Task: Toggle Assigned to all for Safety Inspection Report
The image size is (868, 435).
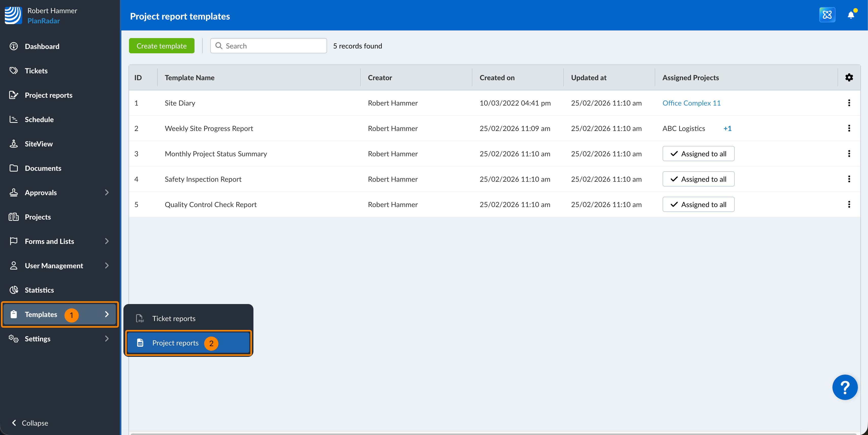Action: tap(698, 179)
